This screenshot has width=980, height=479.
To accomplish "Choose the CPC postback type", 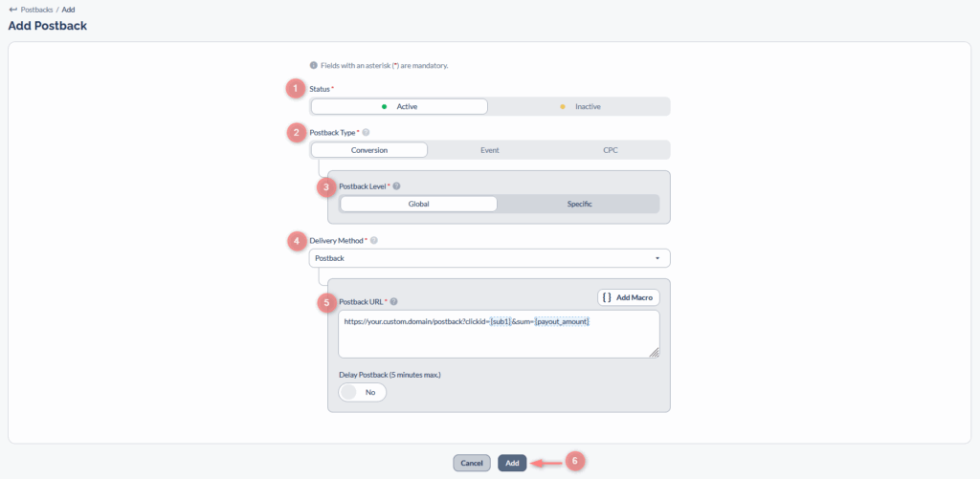I will pos(610,150).
